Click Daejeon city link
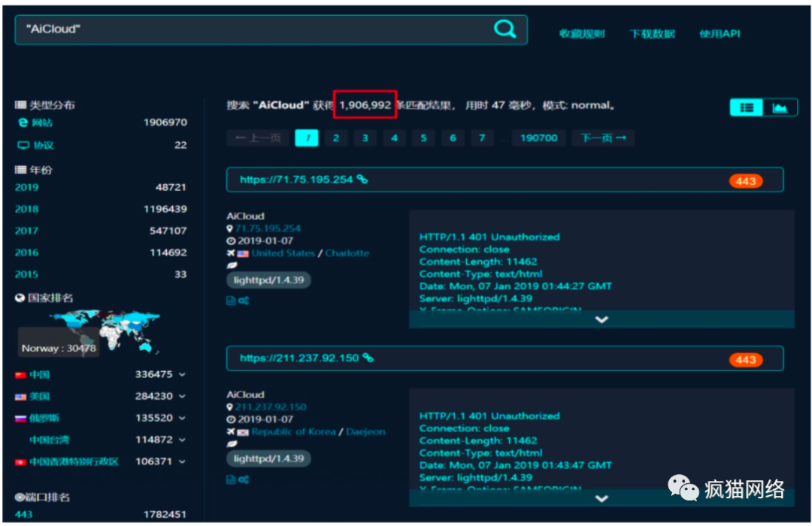 365,432
